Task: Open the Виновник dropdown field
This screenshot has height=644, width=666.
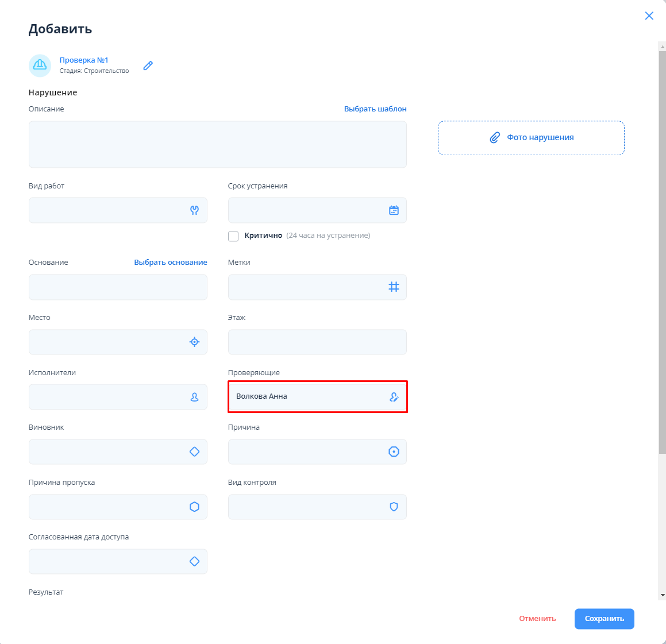Action: 109,452
